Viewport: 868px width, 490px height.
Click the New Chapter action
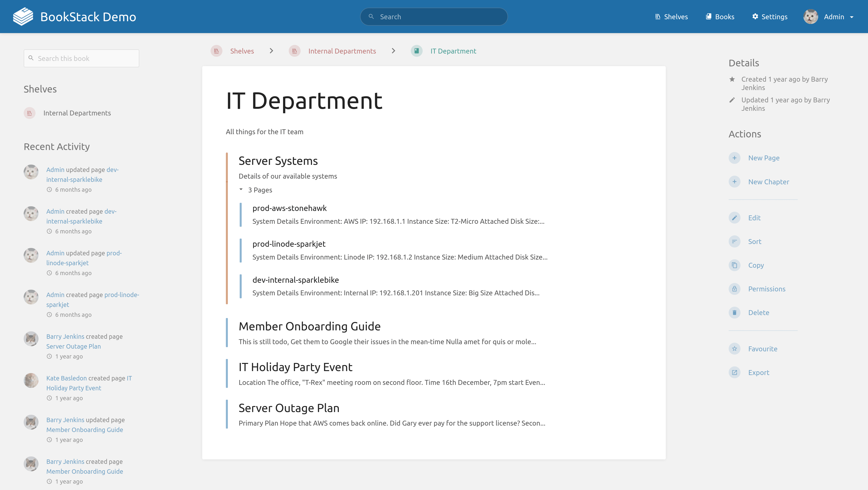tap(768, 182)
